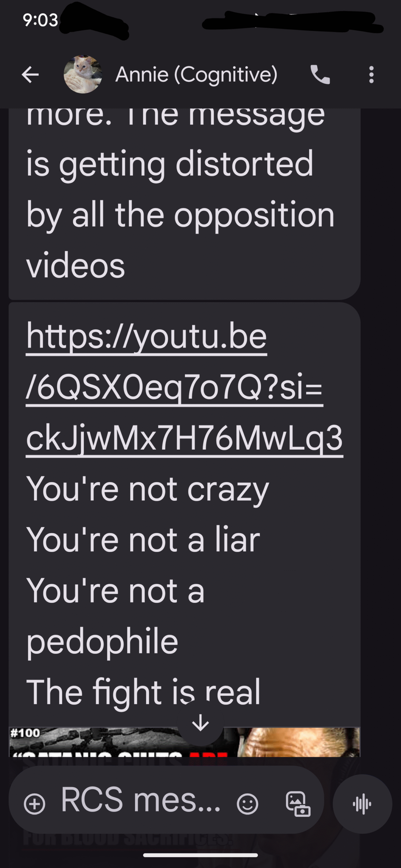Viewport: 401px width, 868px height.
Task: Tap the ckJjwMx7H76MwLq3 part of link
Action: click(x=184, y=438)
